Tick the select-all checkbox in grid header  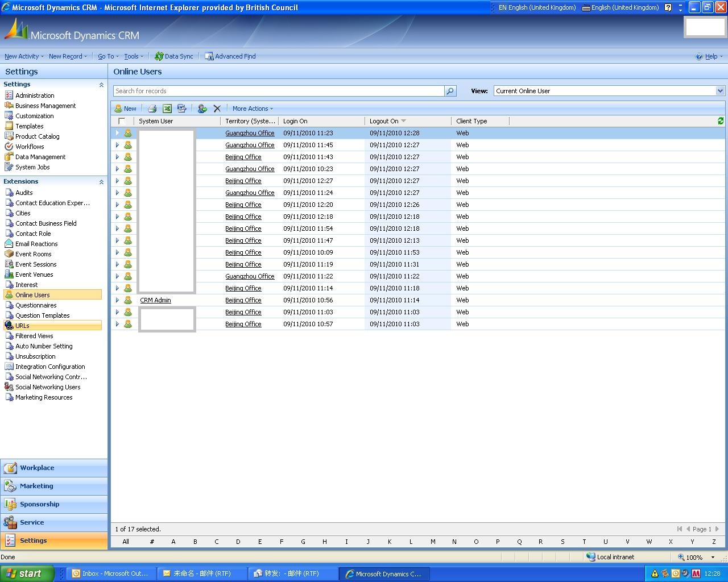click(x=122, y=121)
